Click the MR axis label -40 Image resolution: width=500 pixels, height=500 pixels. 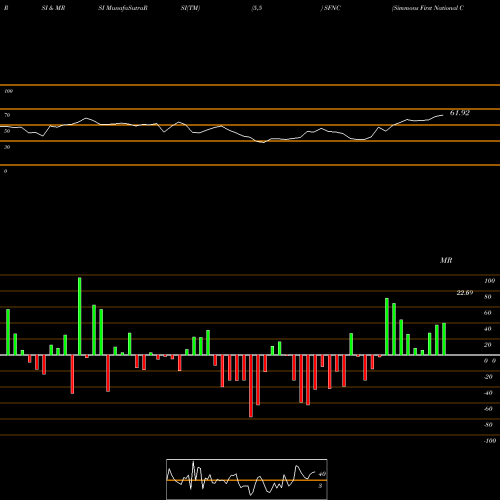(x=488, y=393)
